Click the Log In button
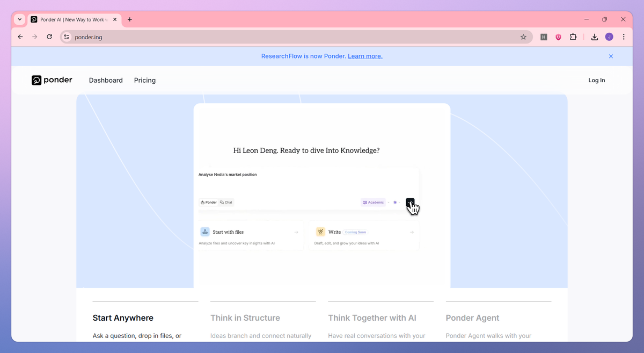This screenshot has height=353, width=644. click(x=596, y=80)
